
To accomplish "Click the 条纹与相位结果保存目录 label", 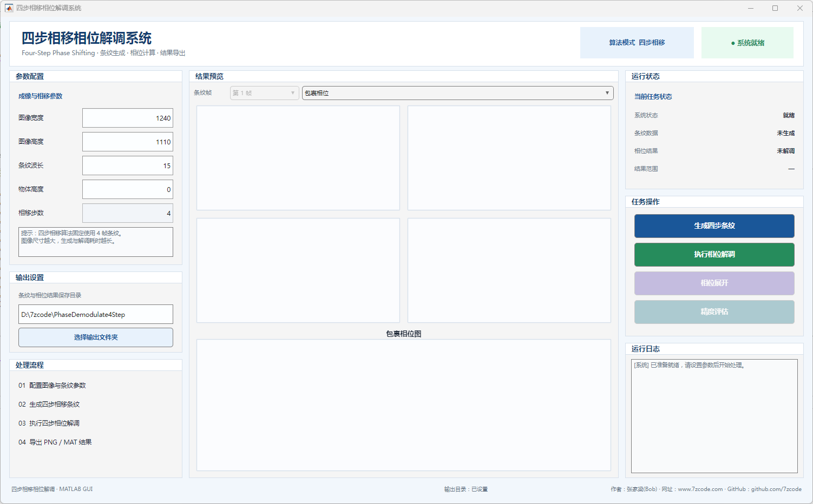I will (x=50, y=295).
